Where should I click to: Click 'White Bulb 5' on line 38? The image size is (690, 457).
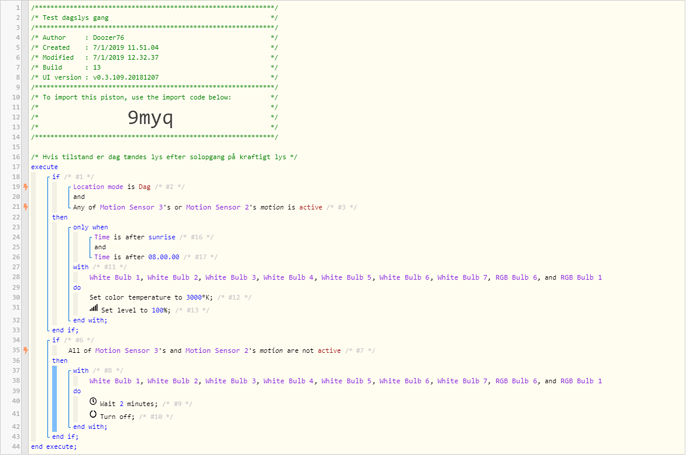coord(346,381)
